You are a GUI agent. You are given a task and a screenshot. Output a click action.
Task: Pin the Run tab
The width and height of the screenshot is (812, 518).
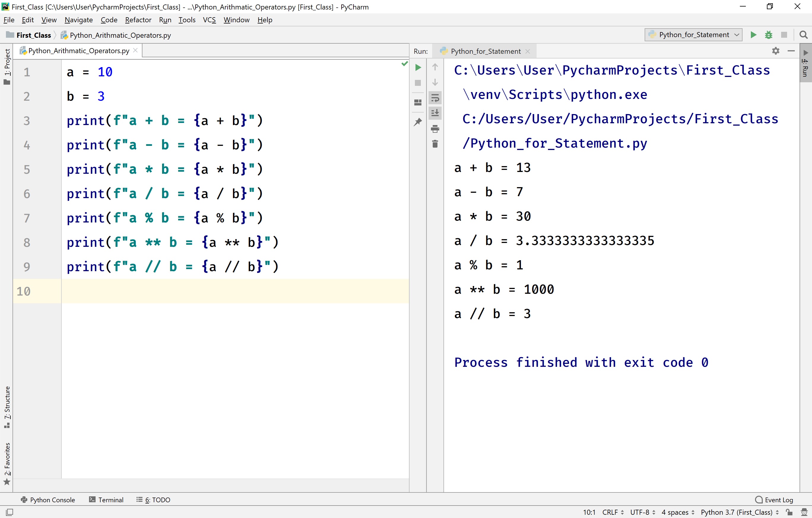point(418,122)
